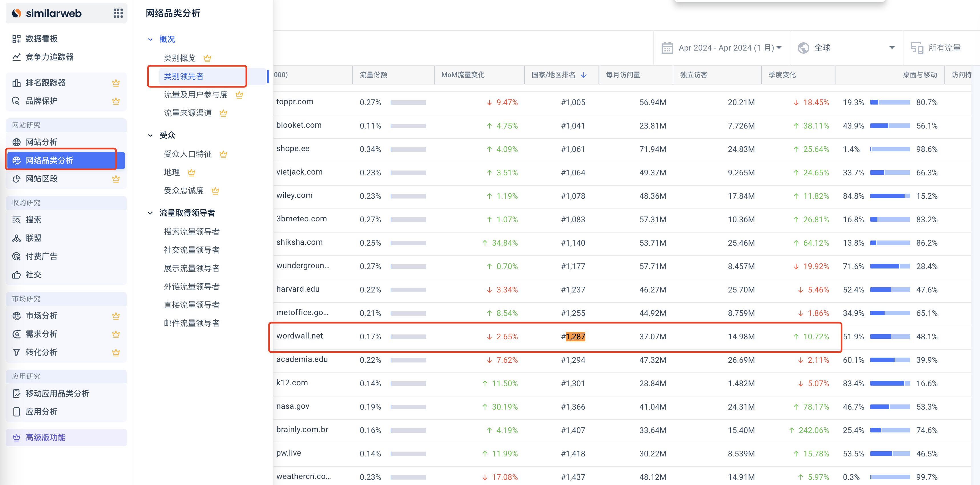Open wordwall.net domain link
The height and width of the screenshot is (485, 980).
click(300, 336)
